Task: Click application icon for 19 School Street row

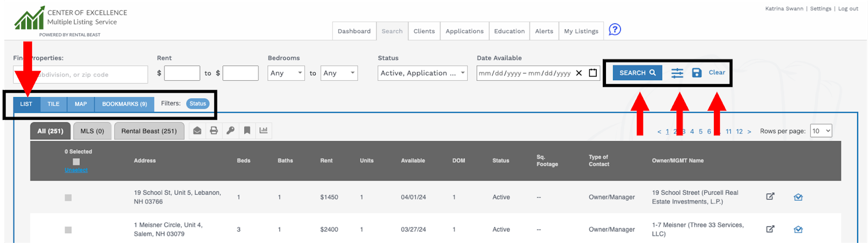Action: pyautogui.click(x=798, y=197)
